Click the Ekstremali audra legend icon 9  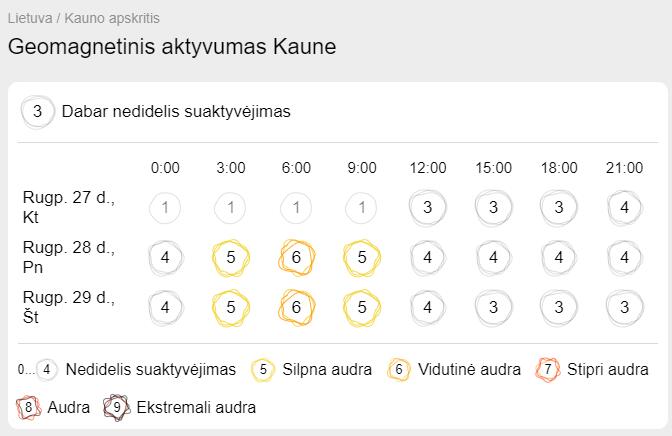tap(117, 407)
